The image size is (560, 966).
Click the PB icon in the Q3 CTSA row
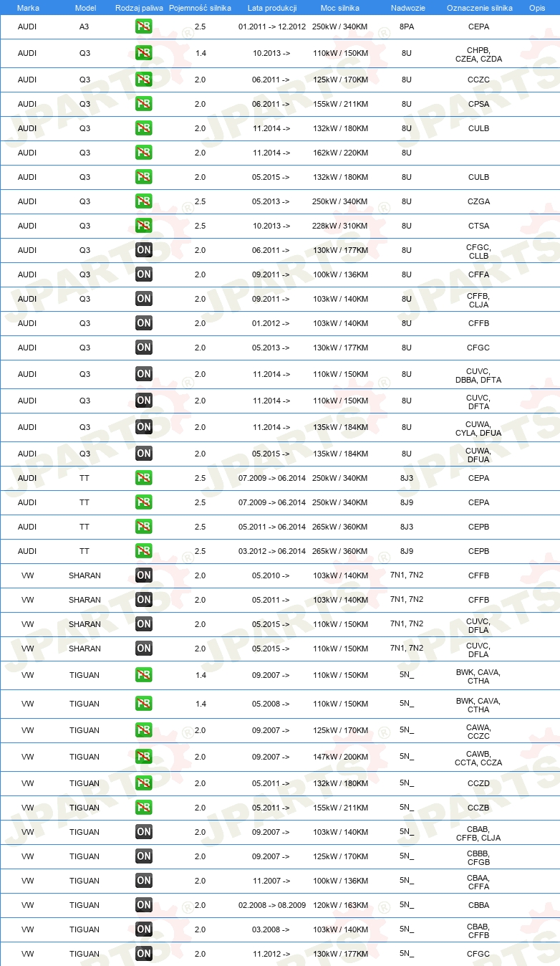click(144, 226)
